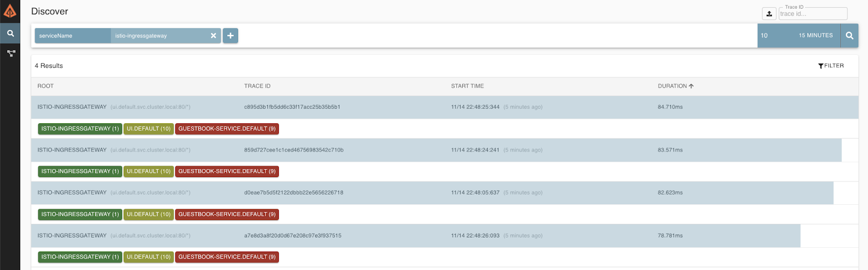Sort by the Start Time column header

click(467, 86)
